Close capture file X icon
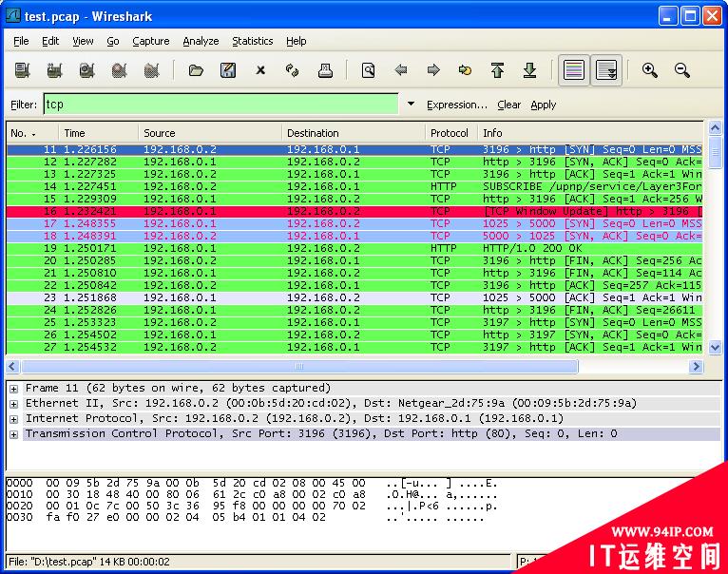Screen dimensions: 728x574 click(260, 70)
